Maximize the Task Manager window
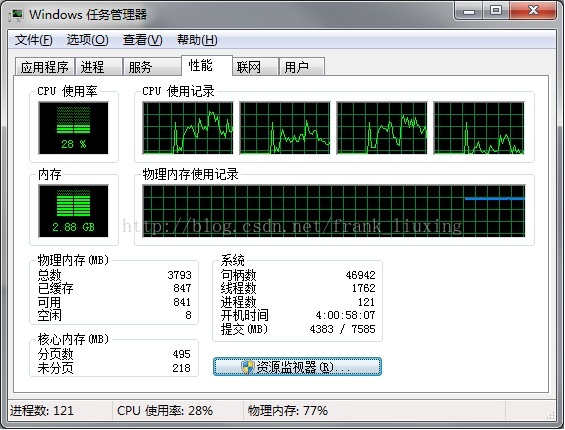The width and height of the screenshot is (565, 430). pyautogui.click(x=496, y=11)
